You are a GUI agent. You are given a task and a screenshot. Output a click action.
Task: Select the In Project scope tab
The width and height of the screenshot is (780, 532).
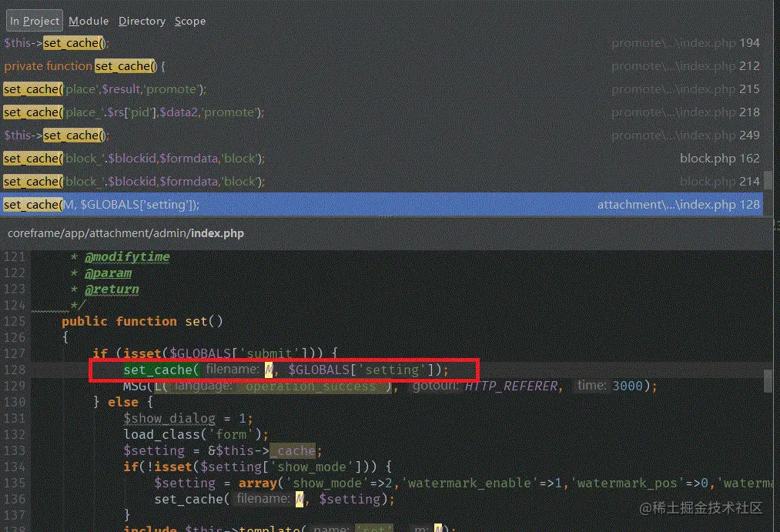pos(35,21)
